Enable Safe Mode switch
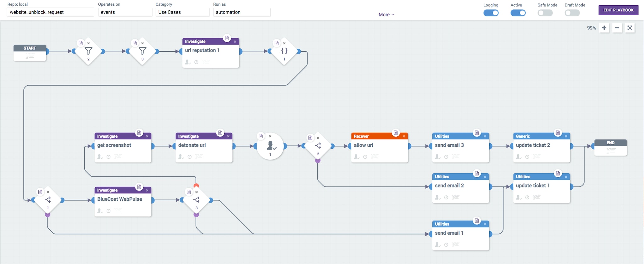The image size is (644, 264). 545,13
